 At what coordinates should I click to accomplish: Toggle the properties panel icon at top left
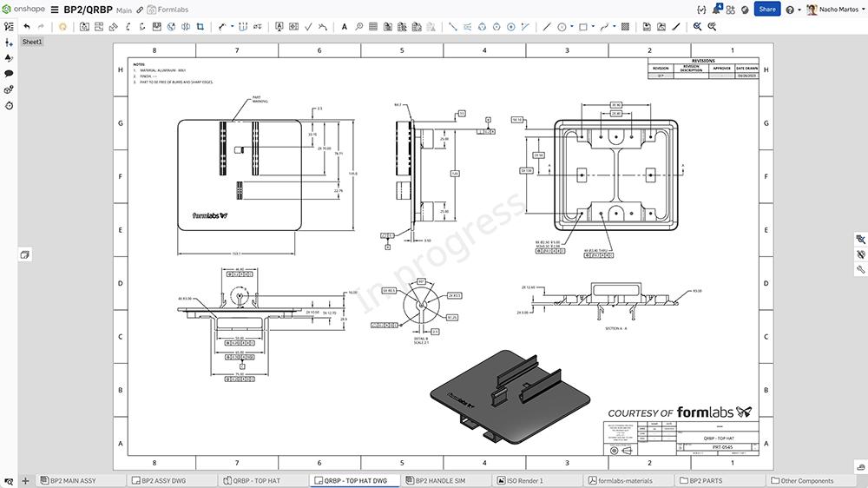tap(9, 27)
